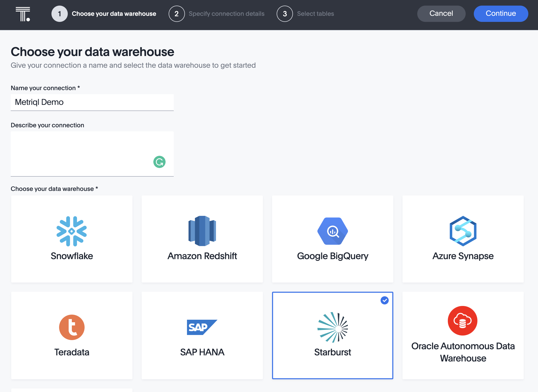538x392 pixels.
Task: Go to step 3 Select tables
Action: (x=285, y=14)
